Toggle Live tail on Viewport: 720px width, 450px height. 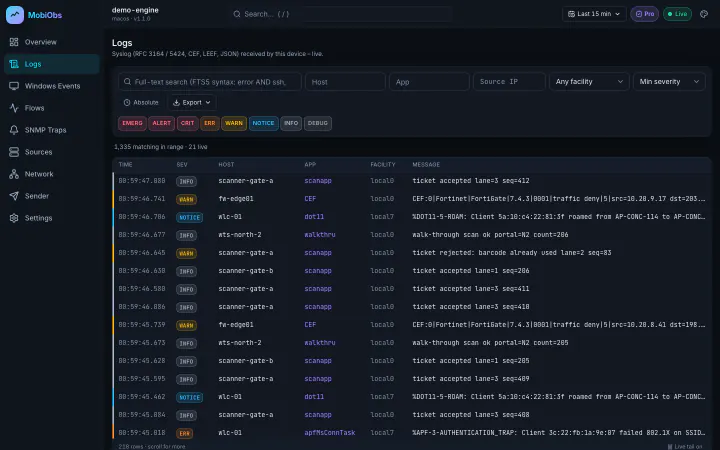[685, 446]
